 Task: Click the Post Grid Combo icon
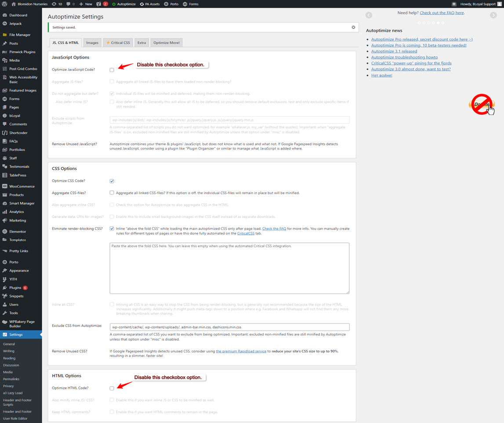pos(4,69)
